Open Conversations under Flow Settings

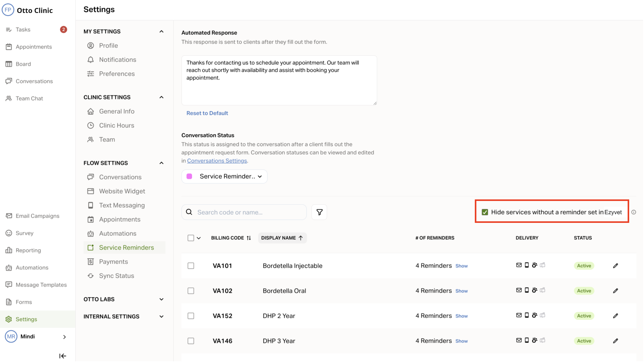click(x=120, y=177)
